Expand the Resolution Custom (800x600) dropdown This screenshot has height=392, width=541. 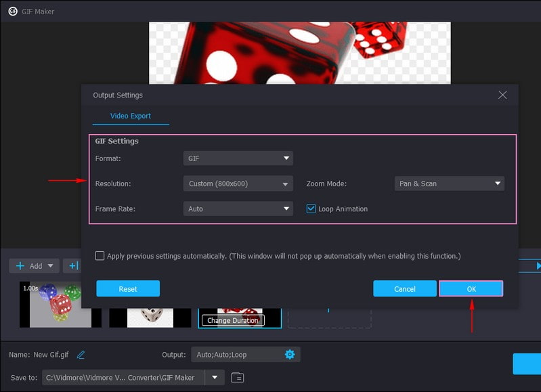coord(238,183)
